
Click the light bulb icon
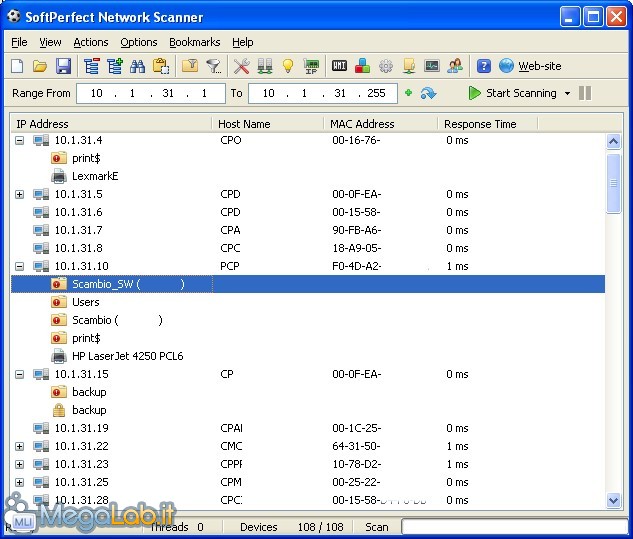click(288, 66)
